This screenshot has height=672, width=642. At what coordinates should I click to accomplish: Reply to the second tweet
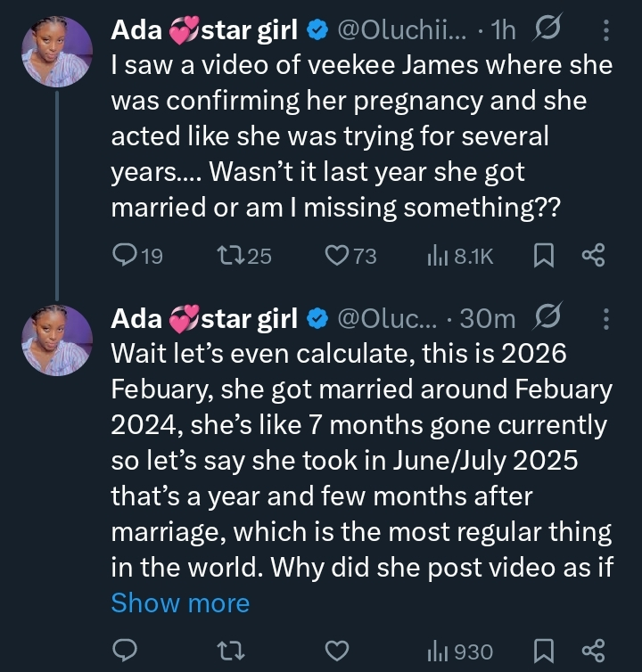coord(124,651)
